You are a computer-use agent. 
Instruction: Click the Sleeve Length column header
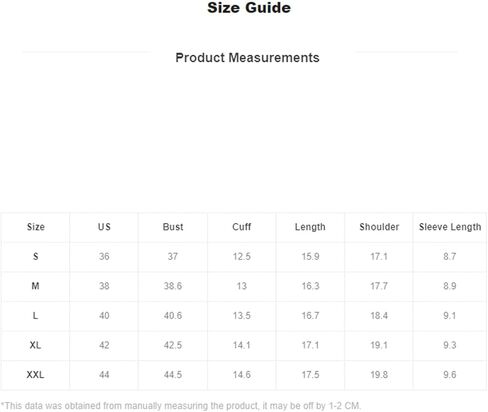coord(450,227)
